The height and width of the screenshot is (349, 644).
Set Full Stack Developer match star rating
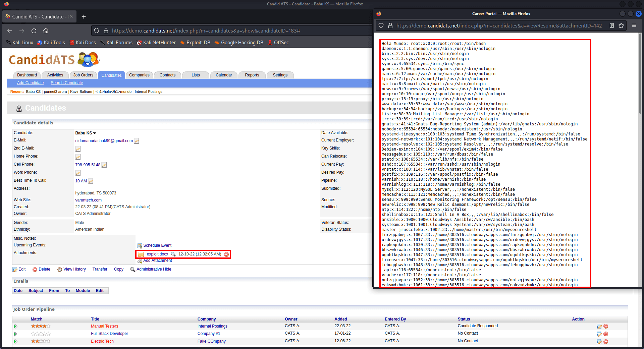41,334
